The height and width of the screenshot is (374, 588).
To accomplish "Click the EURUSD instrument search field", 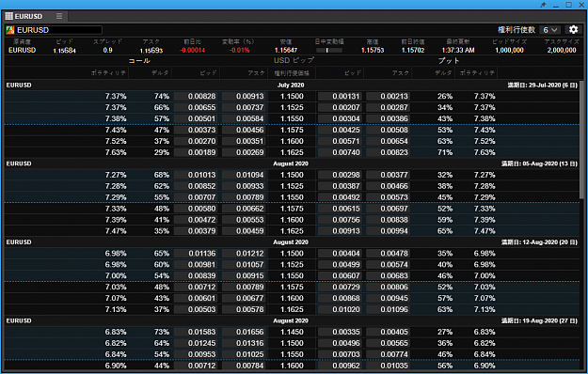I will pyautogui.click(x=59, y=30).
